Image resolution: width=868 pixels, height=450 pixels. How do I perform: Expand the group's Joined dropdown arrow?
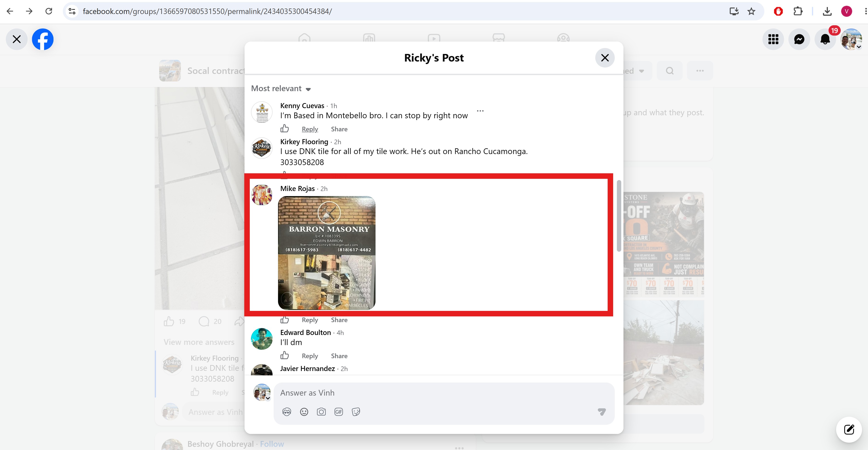coord(642,71)
